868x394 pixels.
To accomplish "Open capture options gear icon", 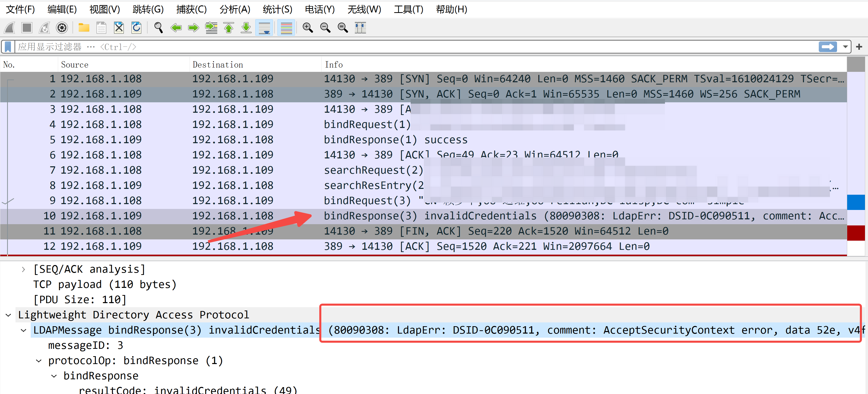I will point(62,28).
